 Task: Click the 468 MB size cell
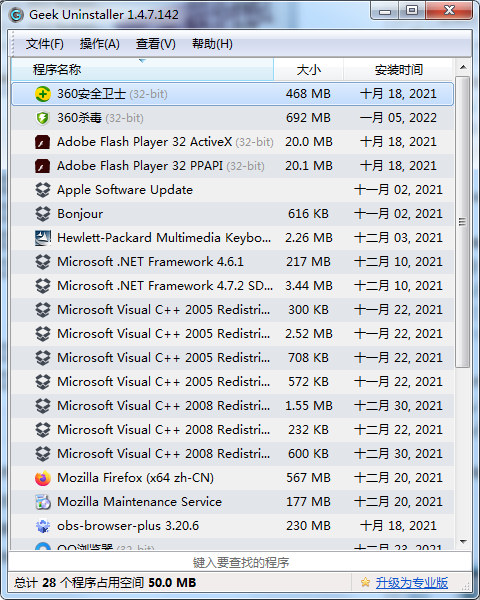point(308,94)
